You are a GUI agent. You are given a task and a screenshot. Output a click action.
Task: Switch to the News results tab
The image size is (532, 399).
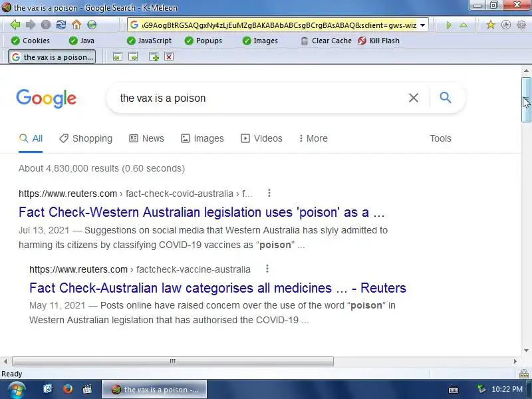146,138
